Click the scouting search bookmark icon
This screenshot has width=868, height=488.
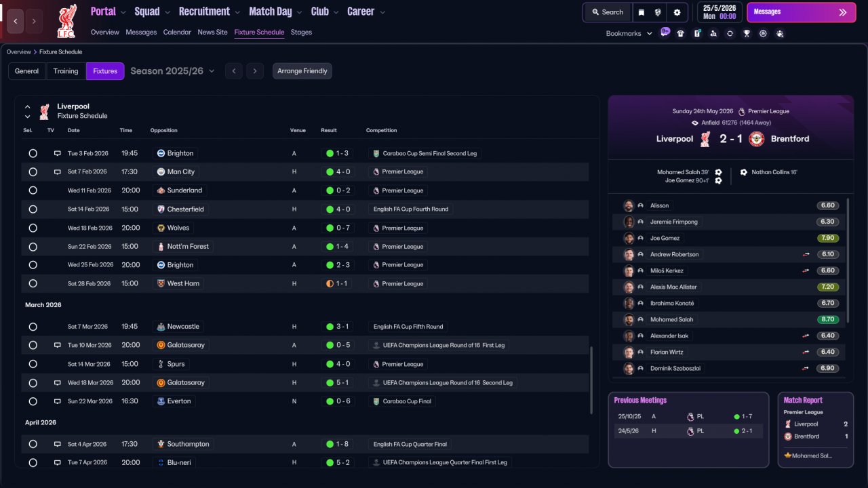[x=713, y=33]
